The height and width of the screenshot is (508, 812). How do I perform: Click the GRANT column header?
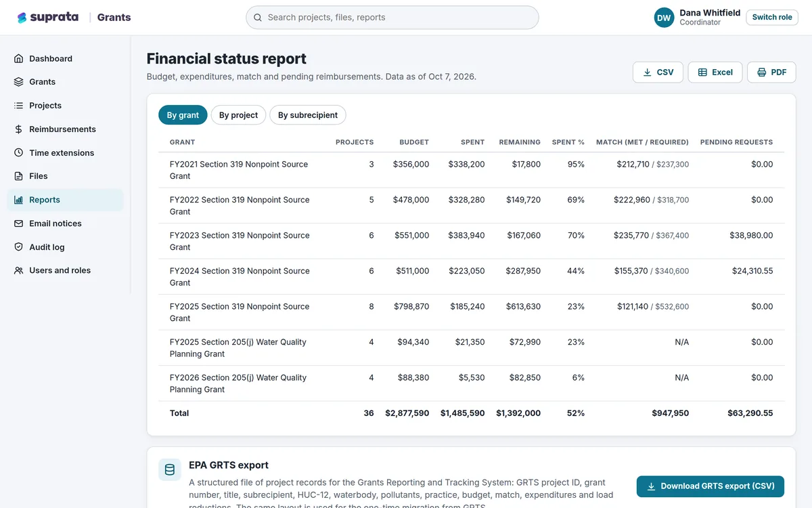pyautogui.click(x=183, y=142)
